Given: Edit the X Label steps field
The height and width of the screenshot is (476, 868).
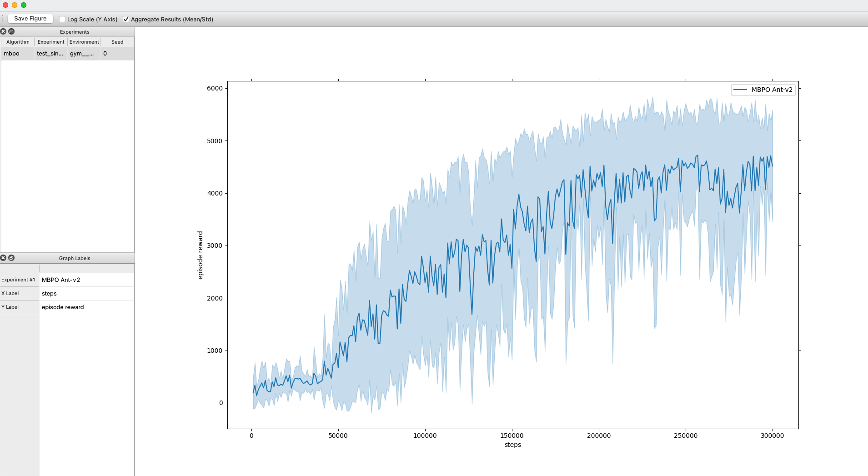Looking at the screenshot, I should pos(86,293).
